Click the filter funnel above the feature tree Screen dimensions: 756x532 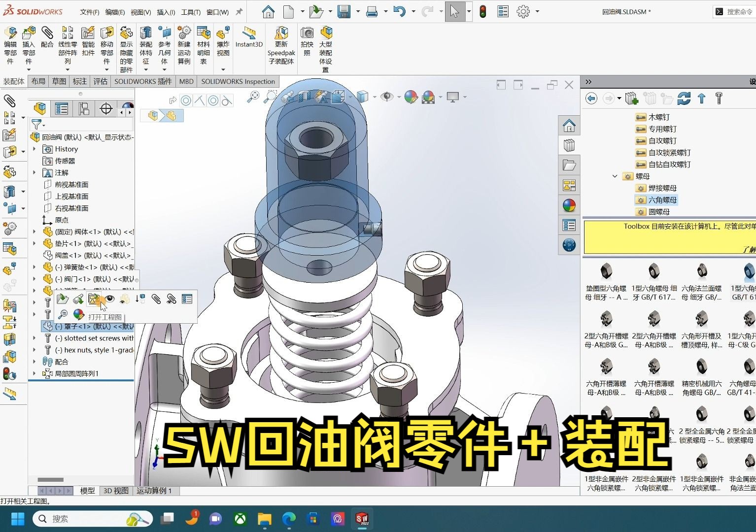36,124
